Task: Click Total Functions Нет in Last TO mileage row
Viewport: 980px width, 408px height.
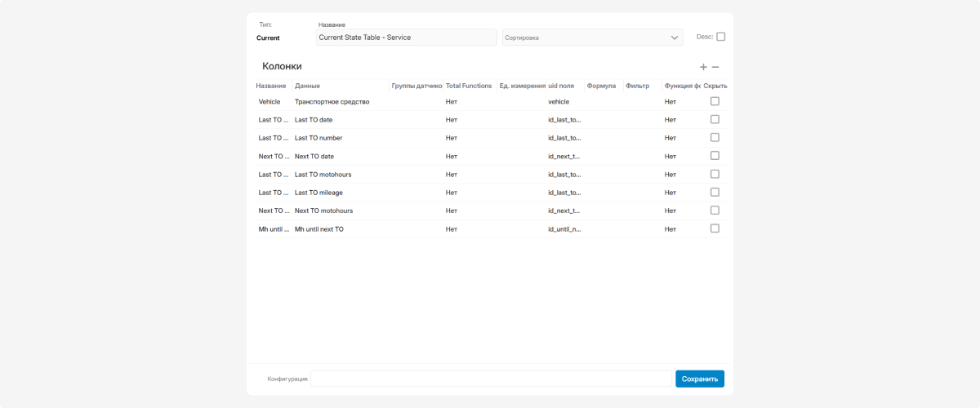Action: pos(452,193)
